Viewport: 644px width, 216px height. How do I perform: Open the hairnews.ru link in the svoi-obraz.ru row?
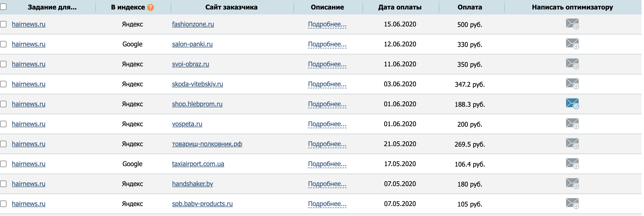pyautogui.click(x=28, y=64)
